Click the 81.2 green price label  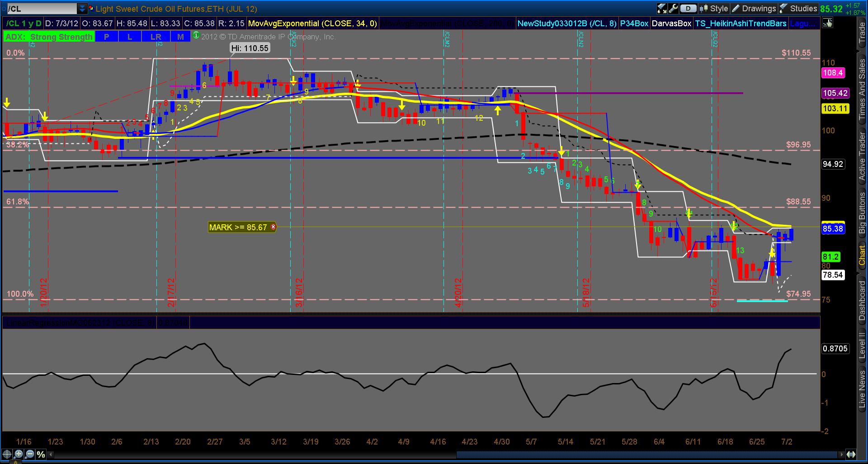pos(831,257)
